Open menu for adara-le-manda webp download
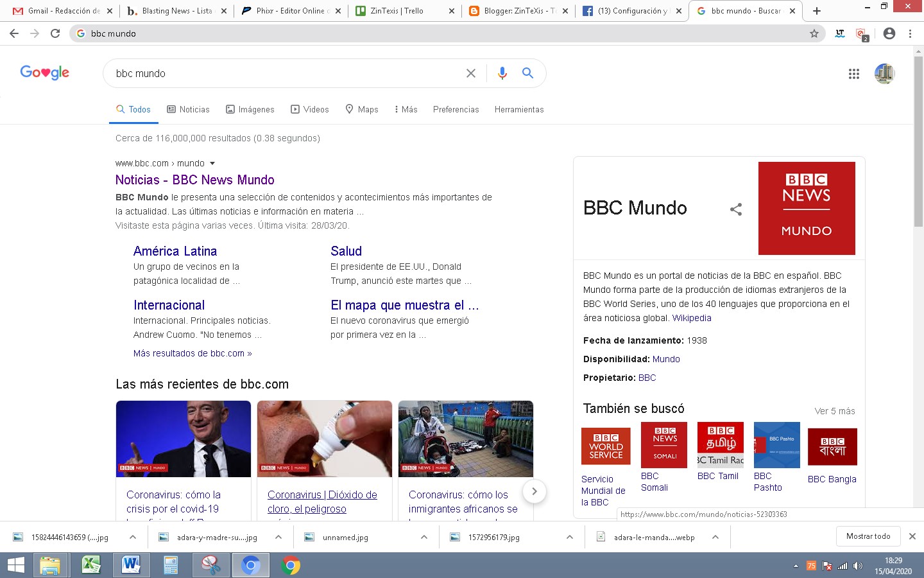 (x=715, y=537)
